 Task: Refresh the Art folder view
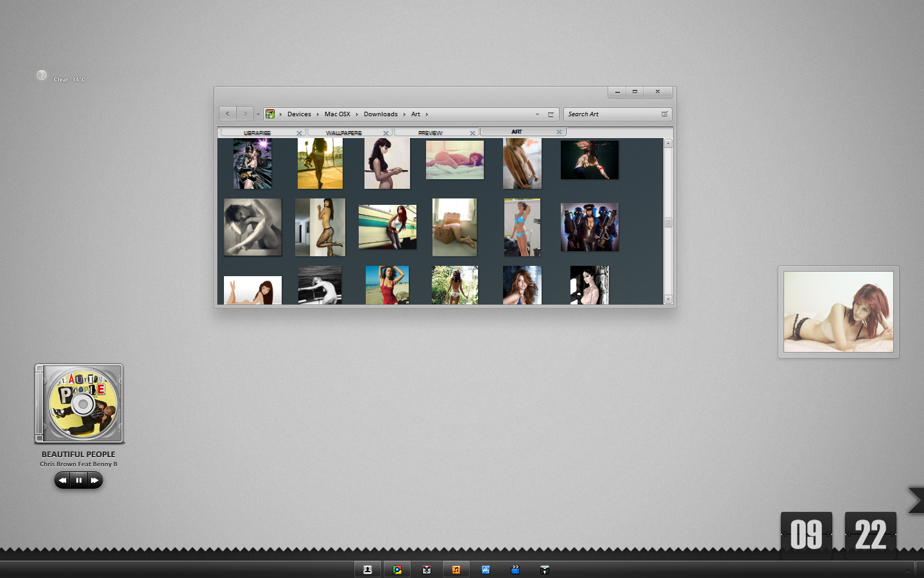(551, 114)
